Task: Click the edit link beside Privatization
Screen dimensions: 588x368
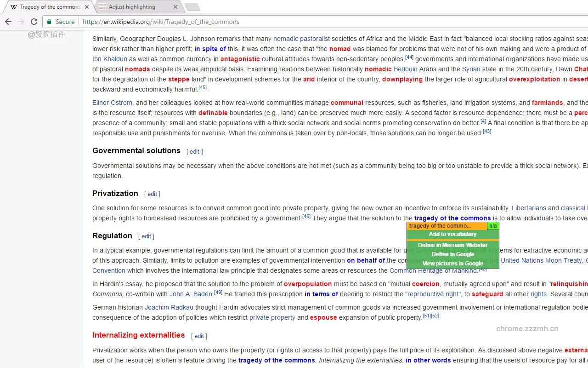Action: [x=152, y=194]
